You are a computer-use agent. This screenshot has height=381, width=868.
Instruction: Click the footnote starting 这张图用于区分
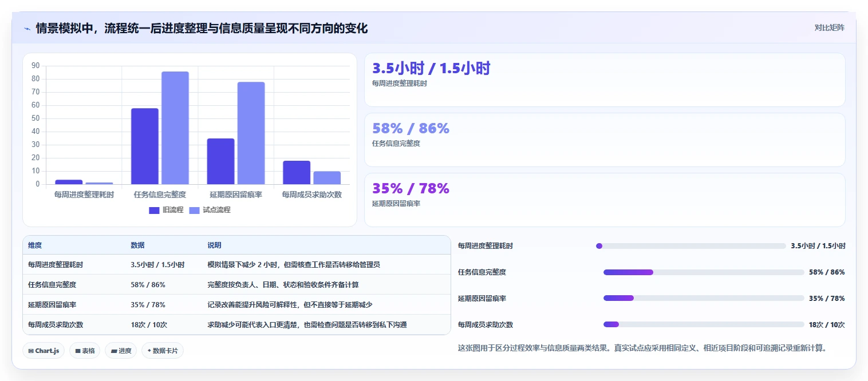(x=642, y=348)
